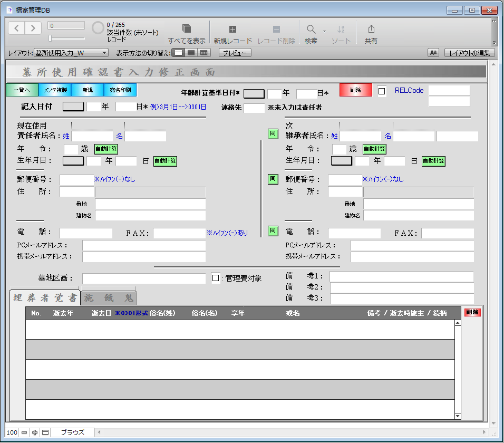Click the user's 携帯メールアドレス field
Screen dimensions: 504x443
pyautogui.click(x=144, y=257)
